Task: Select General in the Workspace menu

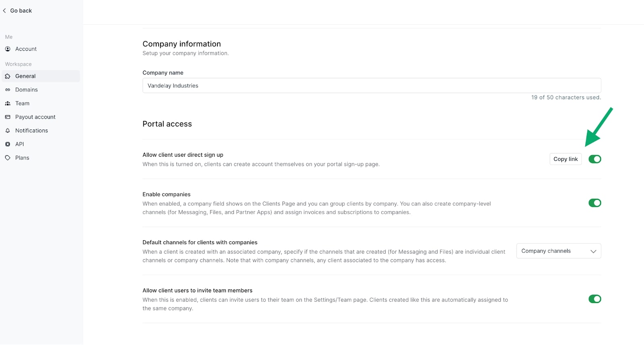Action: coord(25,76)
